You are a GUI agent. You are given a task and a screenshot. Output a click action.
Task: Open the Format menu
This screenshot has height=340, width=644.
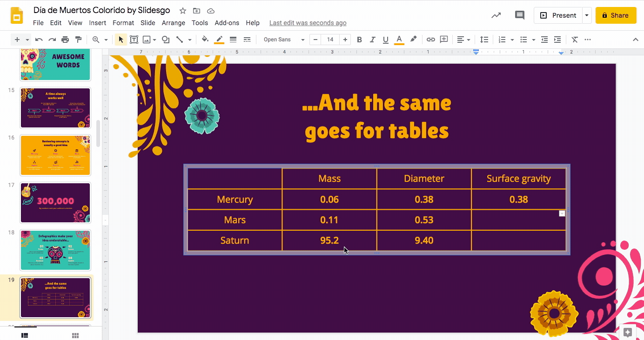(x=123, y=23)
